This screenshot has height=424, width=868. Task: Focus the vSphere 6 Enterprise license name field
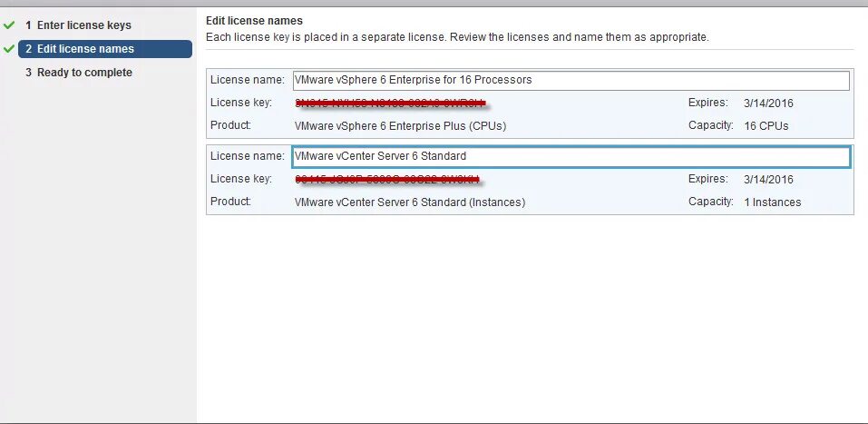[571, 80]
